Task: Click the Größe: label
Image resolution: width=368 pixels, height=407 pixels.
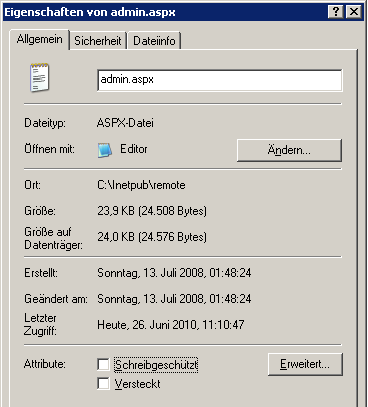Action: click(40, 211)
